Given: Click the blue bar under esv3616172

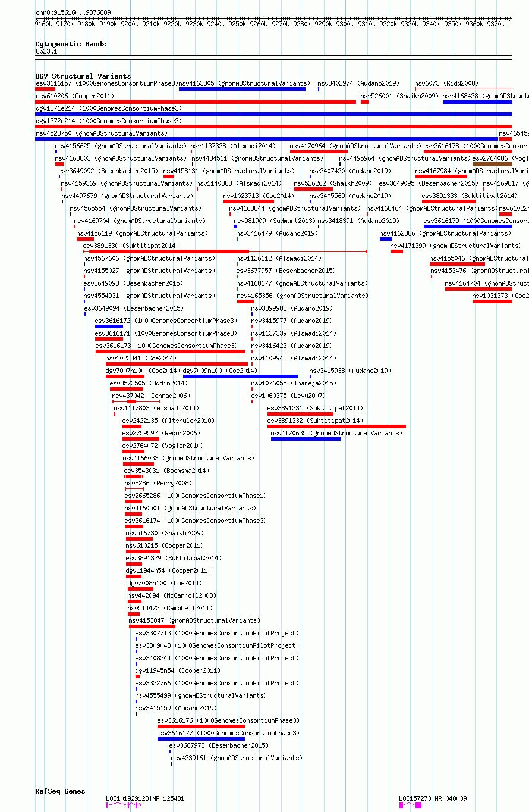Looking at the screenshot, I should tap(109, 327).
